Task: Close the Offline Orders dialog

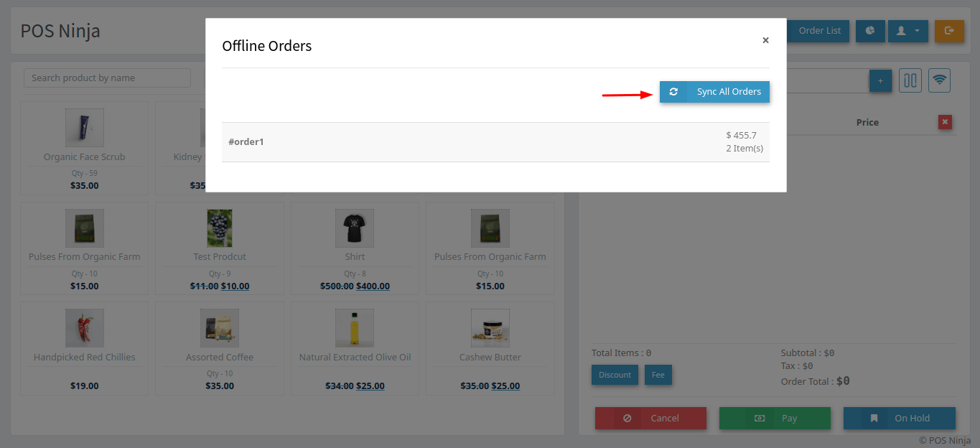Action: (x=765, y=40)
